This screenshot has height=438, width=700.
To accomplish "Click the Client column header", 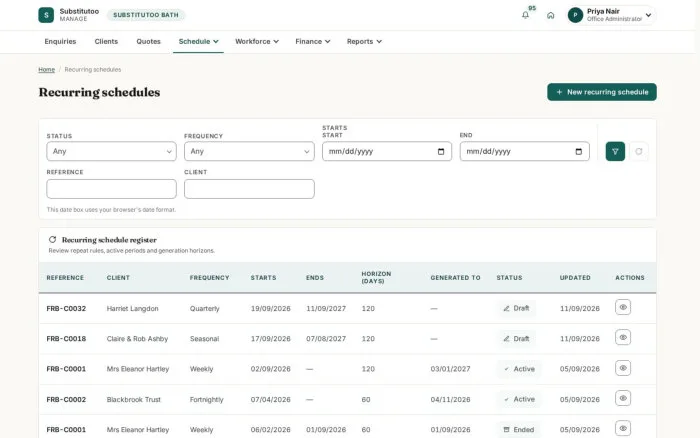I will coord(118,278).
